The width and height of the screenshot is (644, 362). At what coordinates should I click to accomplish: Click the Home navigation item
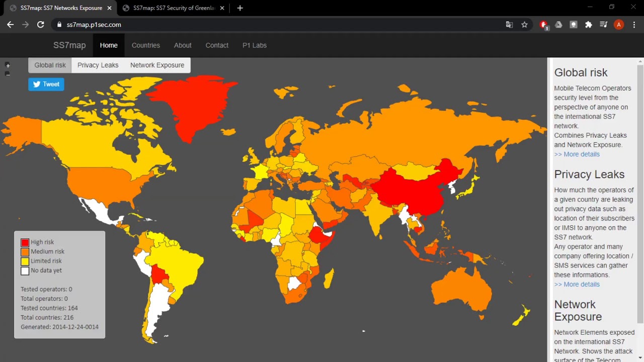coord(109,45)
